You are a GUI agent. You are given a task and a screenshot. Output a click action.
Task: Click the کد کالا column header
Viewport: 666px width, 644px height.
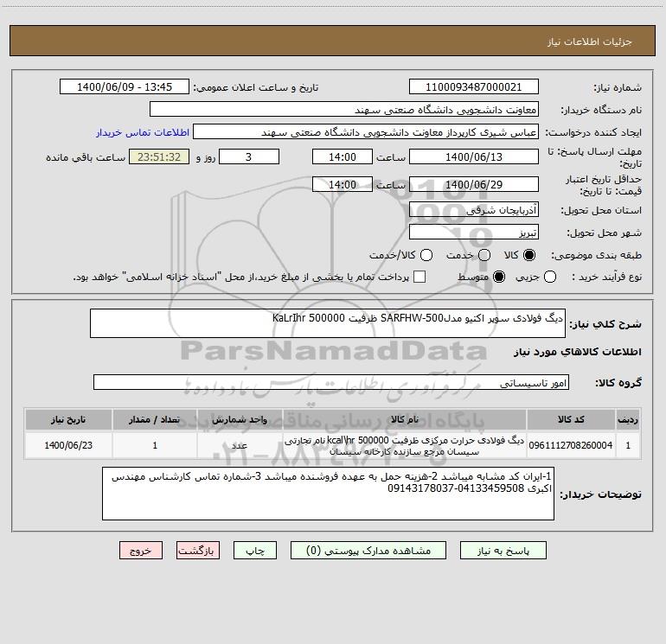571,420
